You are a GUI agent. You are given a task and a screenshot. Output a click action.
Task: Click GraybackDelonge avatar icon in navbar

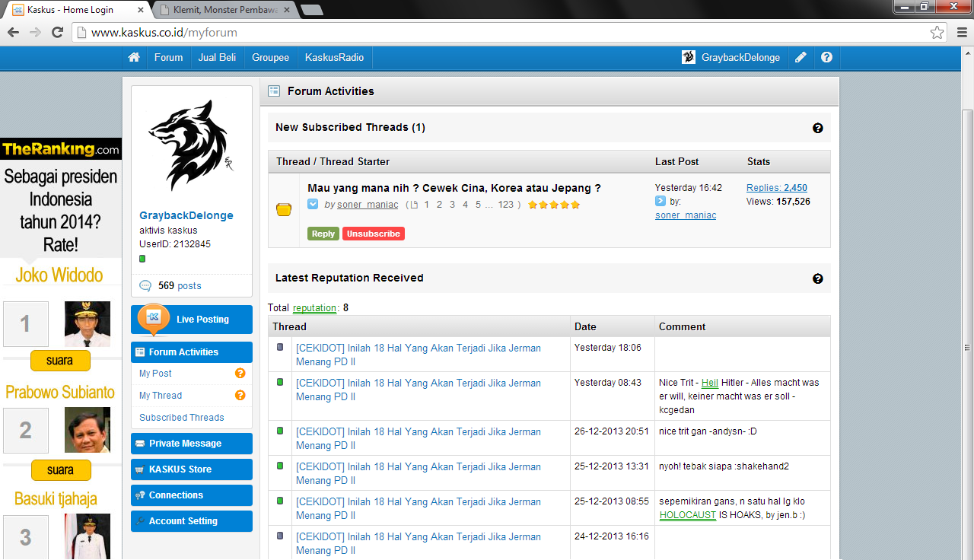coord(689,57)
